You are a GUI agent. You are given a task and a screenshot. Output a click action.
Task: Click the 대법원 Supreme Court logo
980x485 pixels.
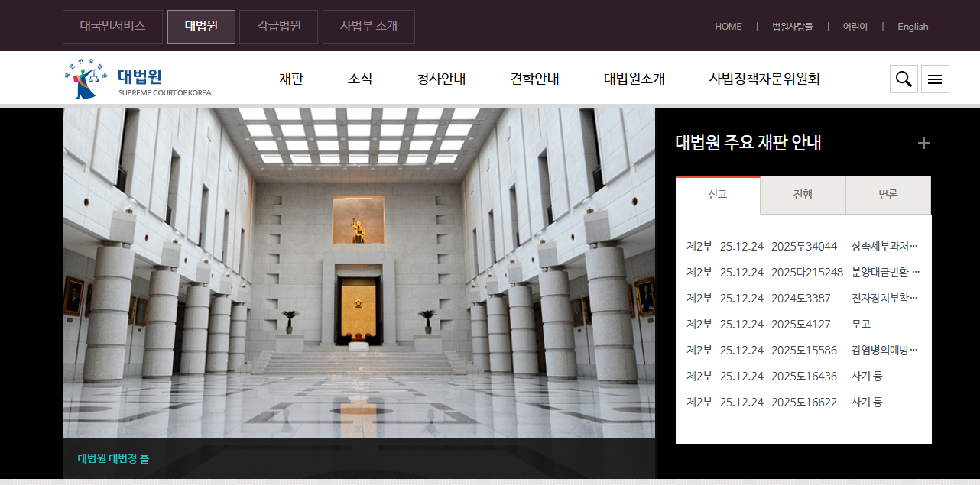click(138, 79)
